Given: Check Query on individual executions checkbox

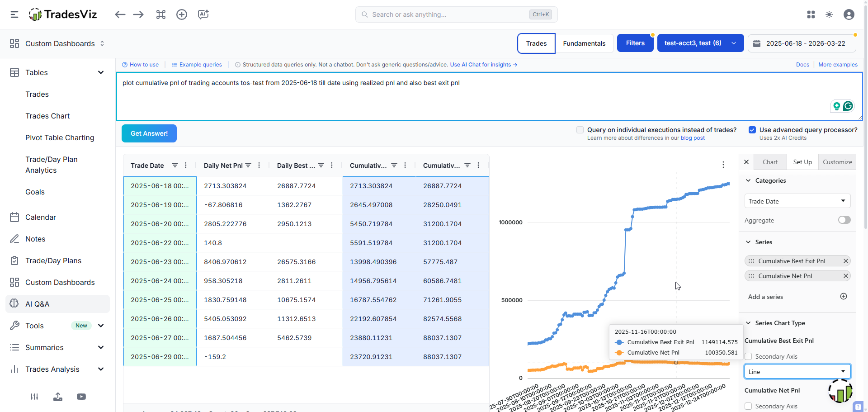Looking at the screenshot, I should point(580,130).
